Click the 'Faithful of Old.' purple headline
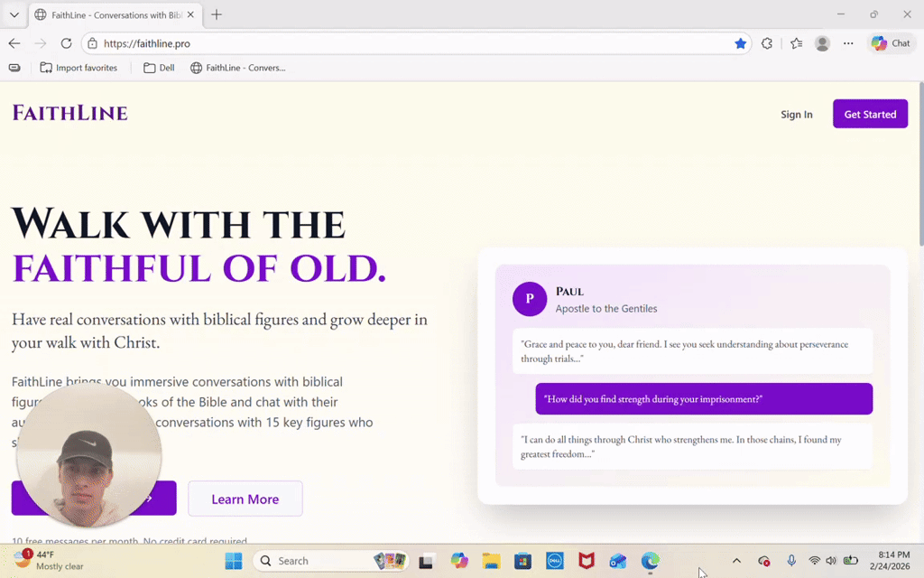Viewport: 924px width, 578px height. [199, 268]
